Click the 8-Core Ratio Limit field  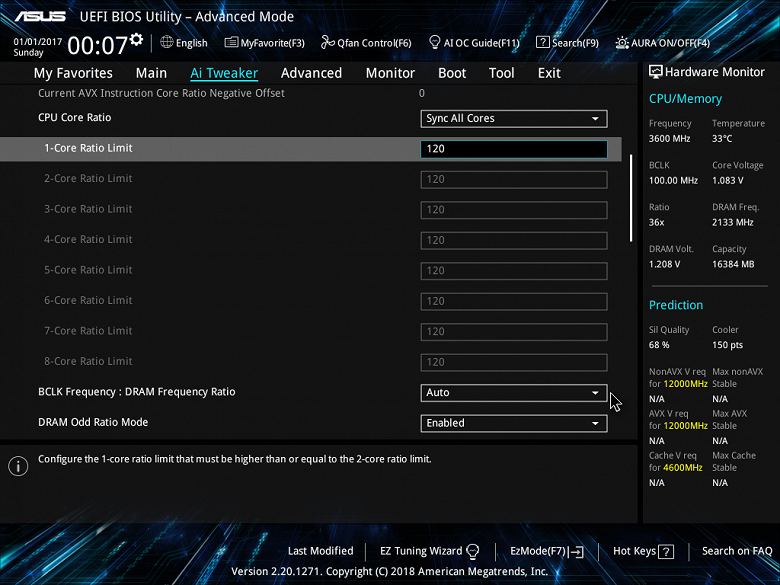(x=514, y=362)
